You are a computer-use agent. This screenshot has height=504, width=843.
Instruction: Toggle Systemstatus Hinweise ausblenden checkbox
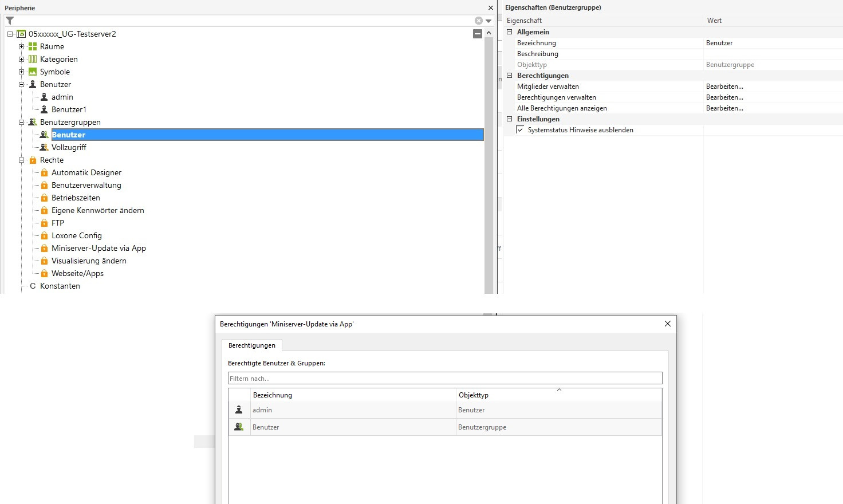pos(520,130)
